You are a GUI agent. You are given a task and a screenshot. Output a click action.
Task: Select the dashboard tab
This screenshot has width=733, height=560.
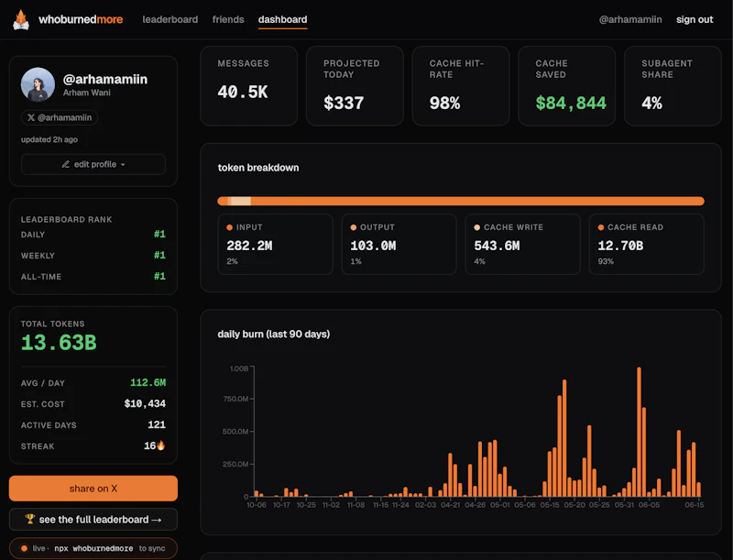pyautogui.click(x=282, y=19)
